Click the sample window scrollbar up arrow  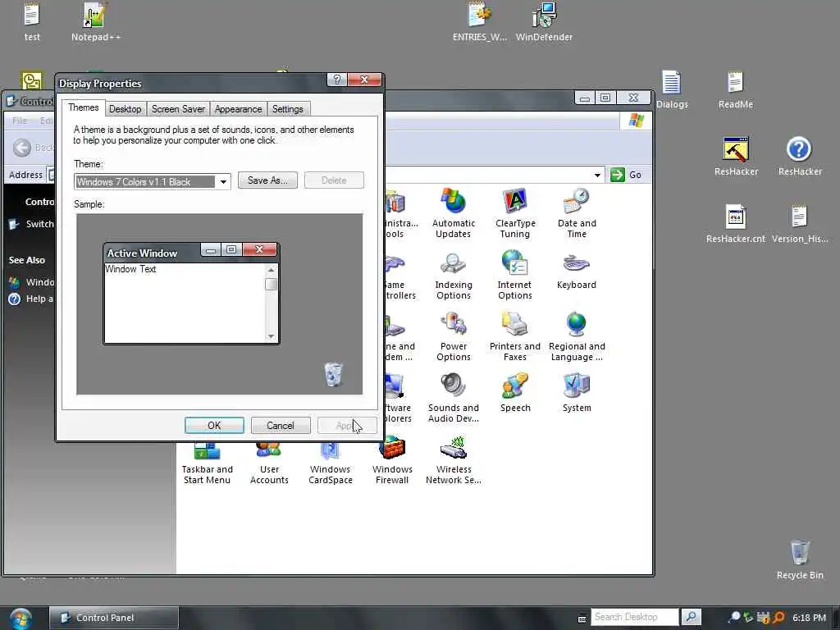271,270
